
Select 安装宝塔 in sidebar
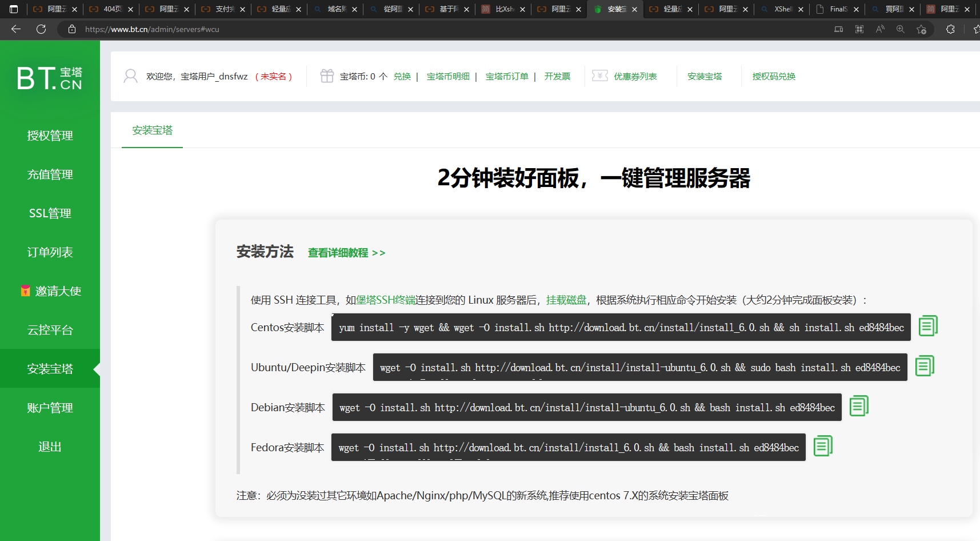[50, 369]
